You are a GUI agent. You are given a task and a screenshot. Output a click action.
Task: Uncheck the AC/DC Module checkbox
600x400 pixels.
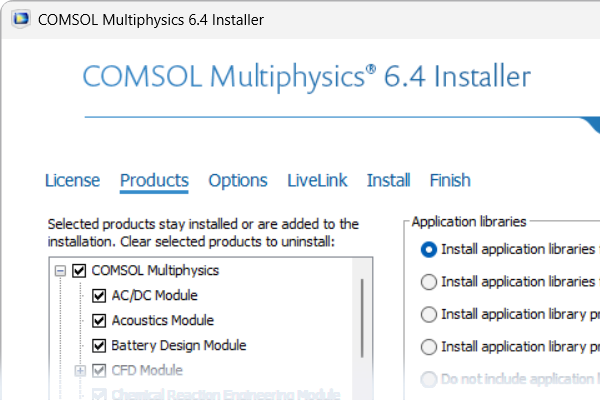[99, 296]
